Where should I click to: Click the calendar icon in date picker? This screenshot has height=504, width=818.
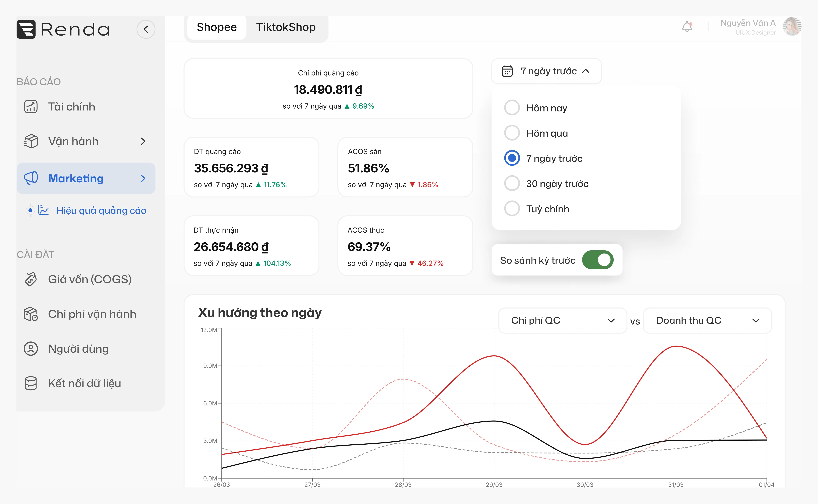pos(507,71)
